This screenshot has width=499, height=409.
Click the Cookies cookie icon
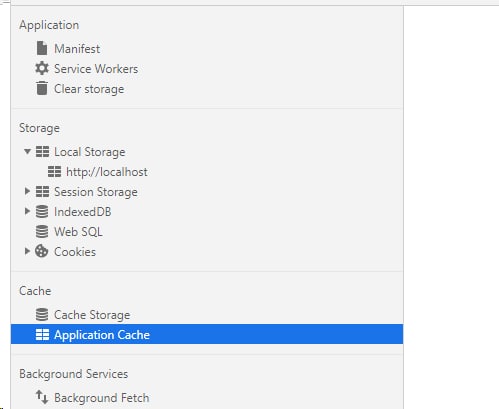tap(42, 251)
